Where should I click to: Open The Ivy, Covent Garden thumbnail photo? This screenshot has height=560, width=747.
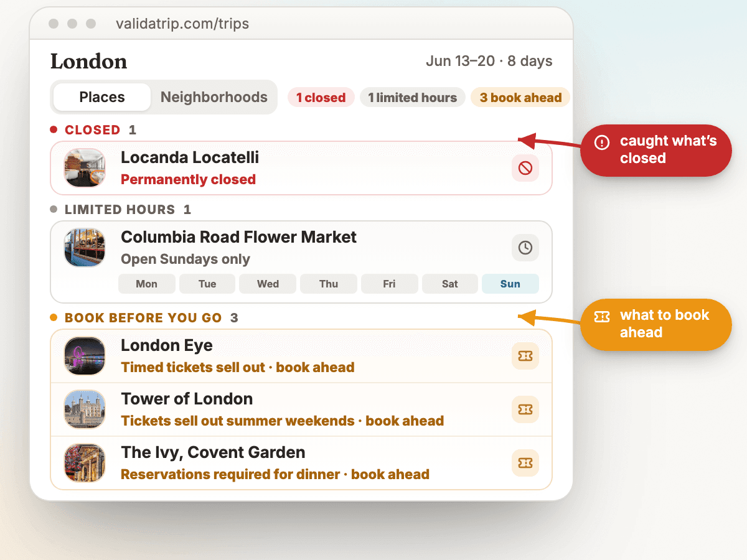click(85, 463)
